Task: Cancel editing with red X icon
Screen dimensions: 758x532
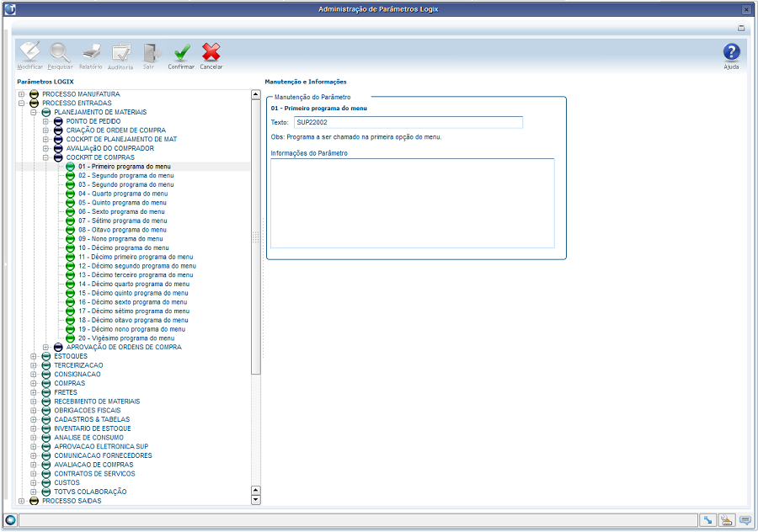Action: [211, 52]
